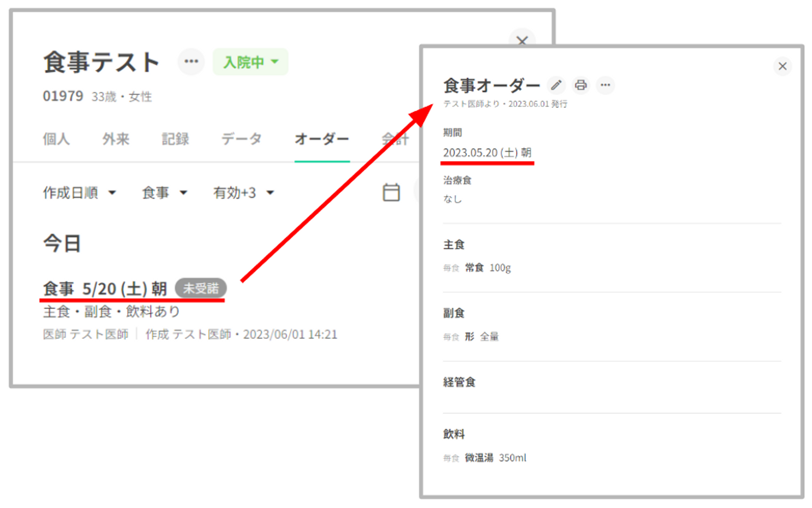Viewport: 812px width, 508px height.
Task: Click the 未受諾 status badge
Action: [201, 288]
